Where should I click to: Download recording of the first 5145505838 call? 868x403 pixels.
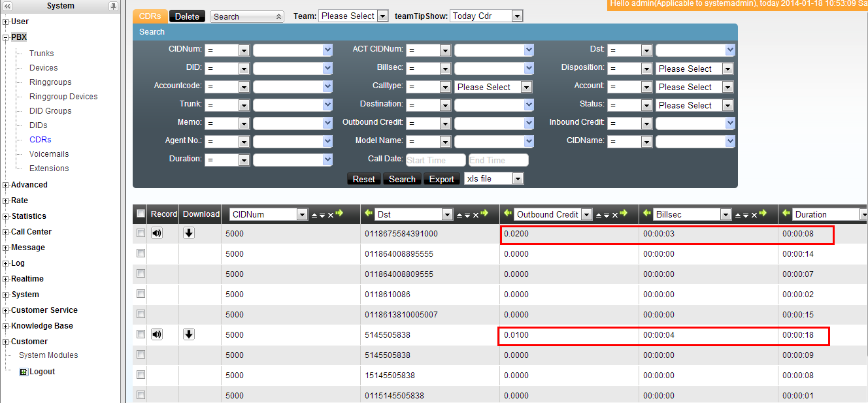pos(189,334)
